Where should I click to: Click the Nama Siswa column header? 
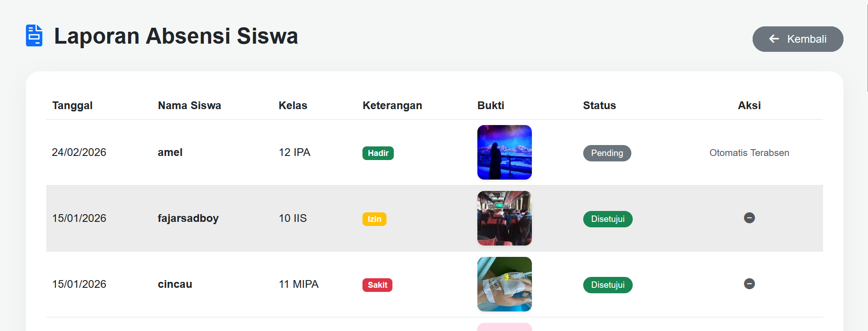tap(189, 105)
